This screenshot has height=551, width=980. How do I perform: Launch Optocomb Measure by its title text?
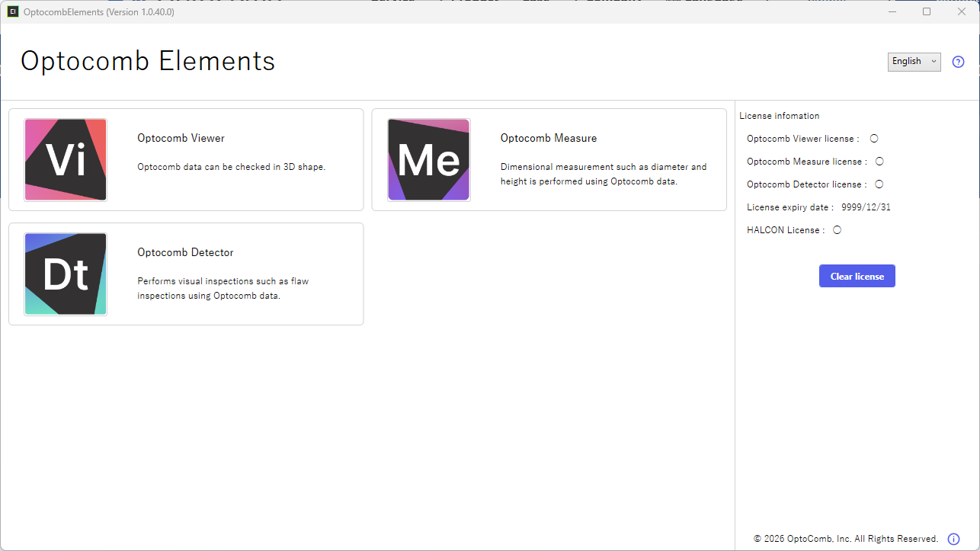pyautogui.click(x=549, y=138)
